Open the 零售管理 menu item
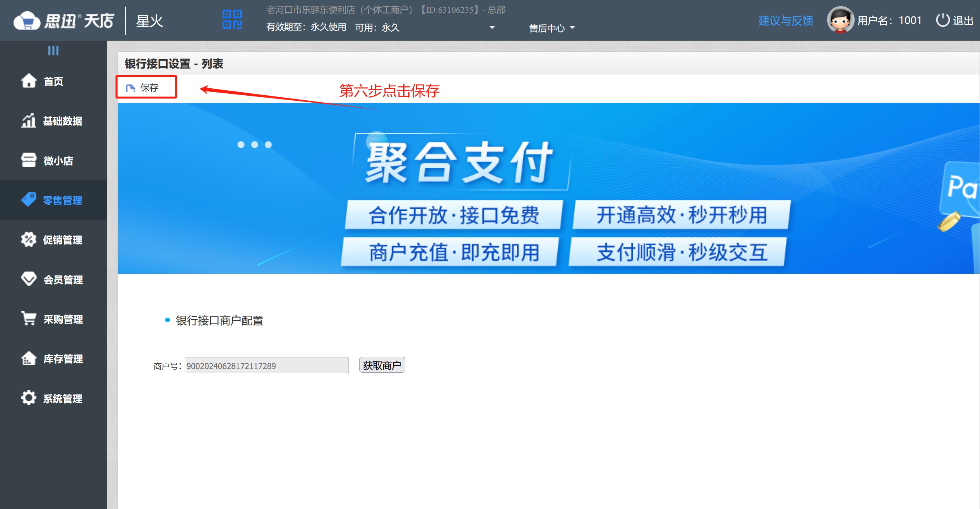 (x=62, y=200)
